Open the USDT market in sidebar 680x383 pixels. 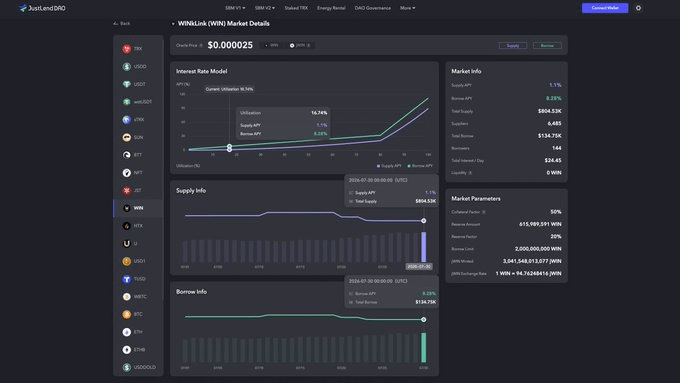pyautogui.click(x=138, y=84)
